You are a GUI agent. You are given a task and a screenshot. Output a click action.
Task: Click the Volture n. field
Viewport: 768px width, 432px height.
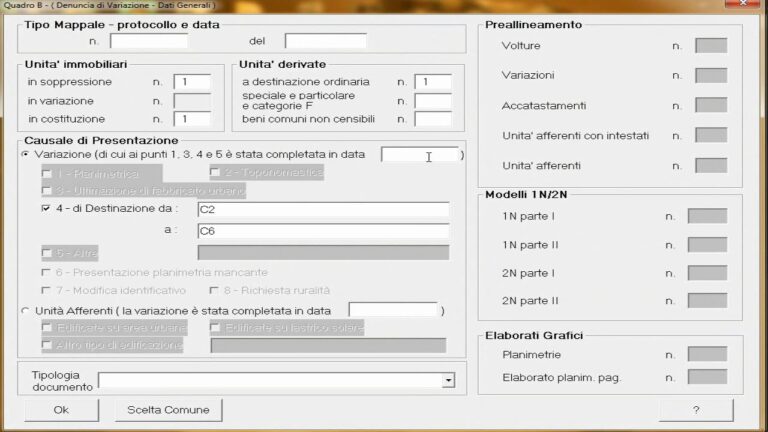(711, 46)
